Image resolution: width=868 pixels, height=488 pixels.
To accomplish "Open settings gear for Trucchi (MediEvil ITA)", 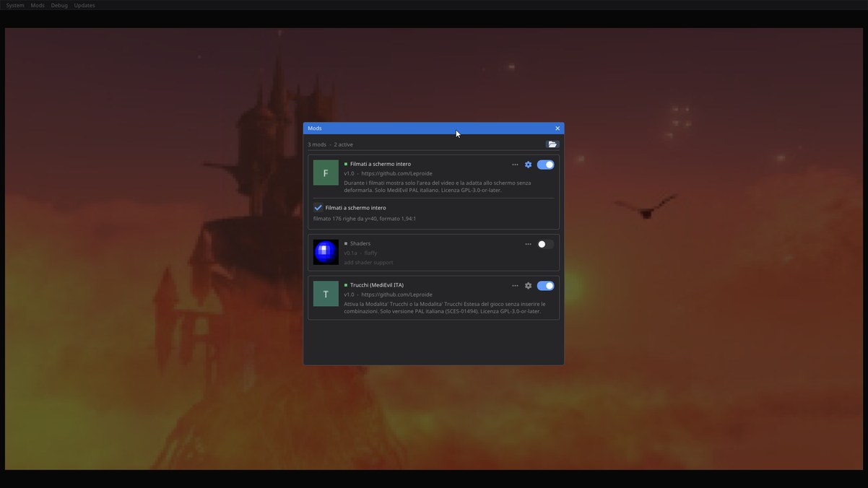I will (528, 286).
